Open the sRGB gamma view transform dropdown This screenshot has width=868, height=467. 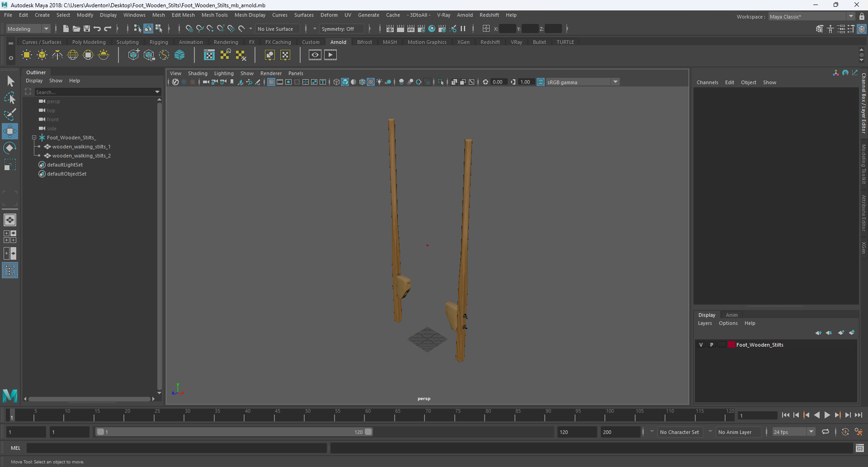pos(582,82)
